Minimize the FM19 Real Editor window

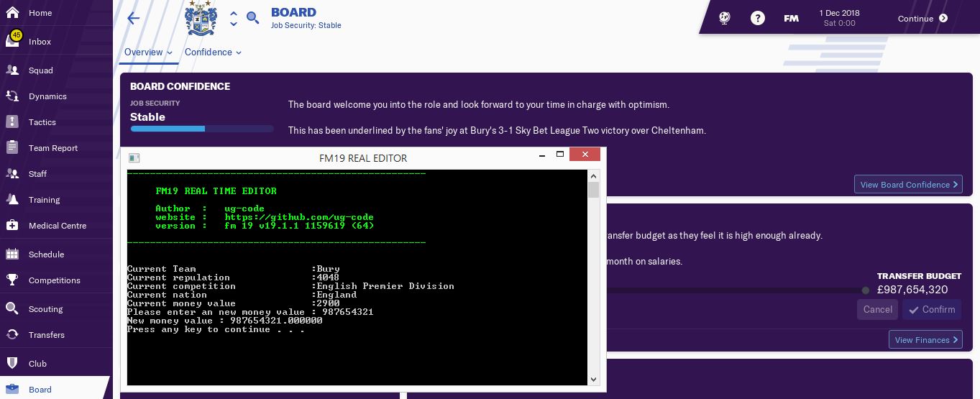click(541, 155)
